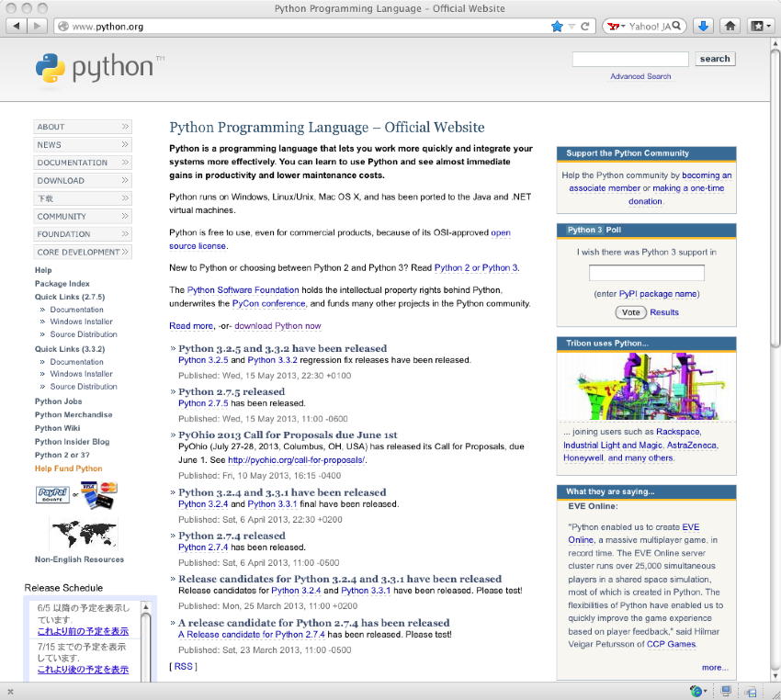Open the Python Software Foundation link
The width and height of the screenshot is (781, 700).
(x=243, y=289)
